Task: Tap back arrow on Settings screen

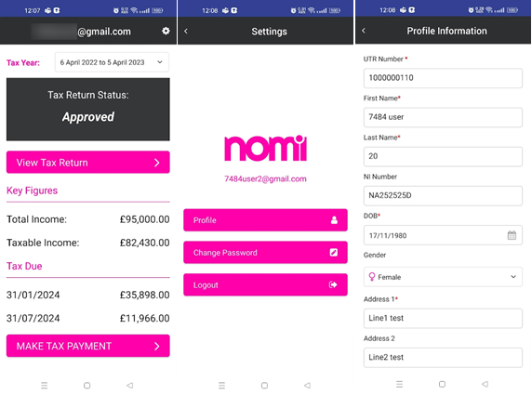Action: (186, 32)
